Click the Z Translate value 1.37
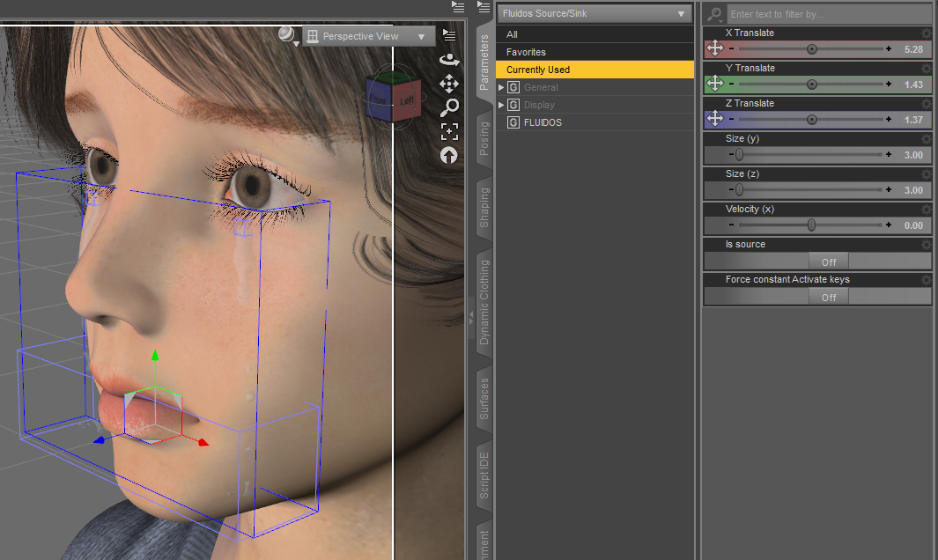Image resolution: width=938 pixels, height=560 pixels. coord(913,121)
